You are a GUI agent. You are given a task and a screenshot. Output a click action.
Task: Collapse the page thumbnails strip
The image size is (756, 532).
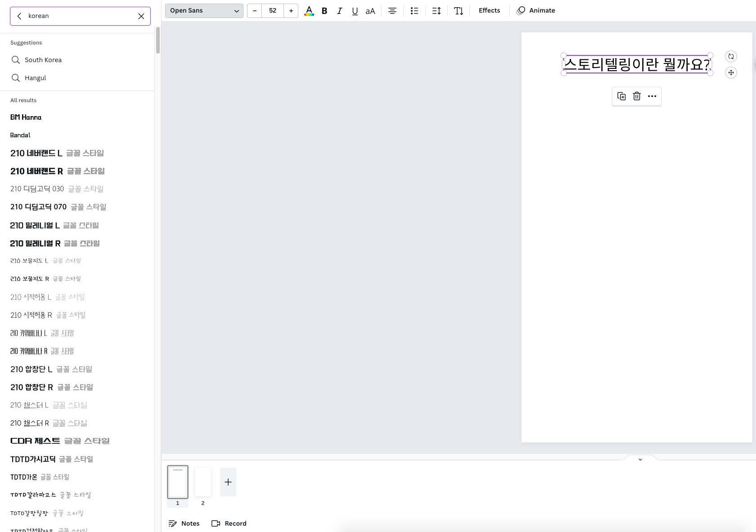point(640,460)
